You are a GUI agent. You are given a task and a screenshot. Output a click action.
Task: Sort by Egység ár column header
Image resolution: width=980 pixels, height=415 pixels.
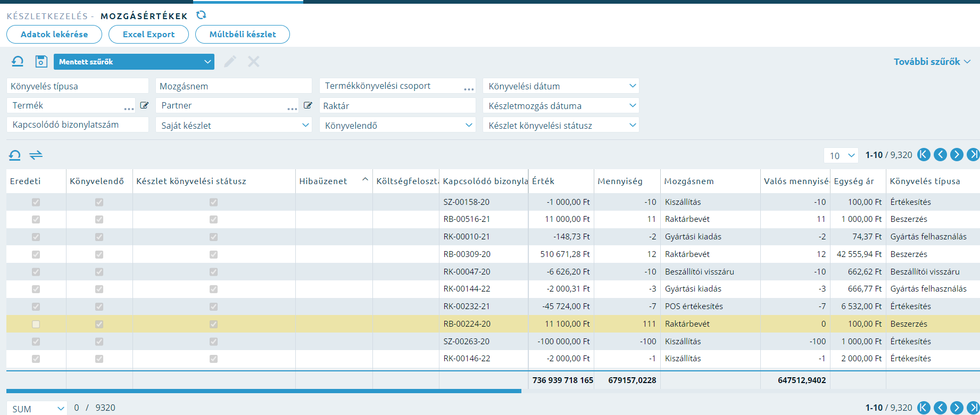coord(858,181)
